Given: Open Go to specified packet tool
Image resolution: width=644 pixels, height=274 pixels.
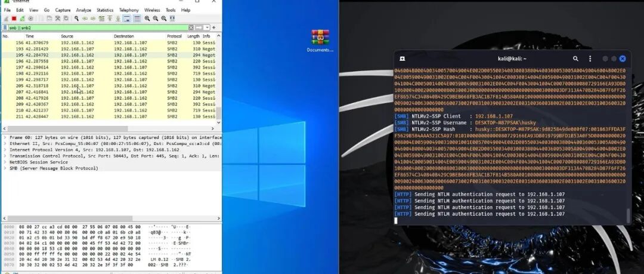Looking at the screenshot, I should click(x=101, y=19).
